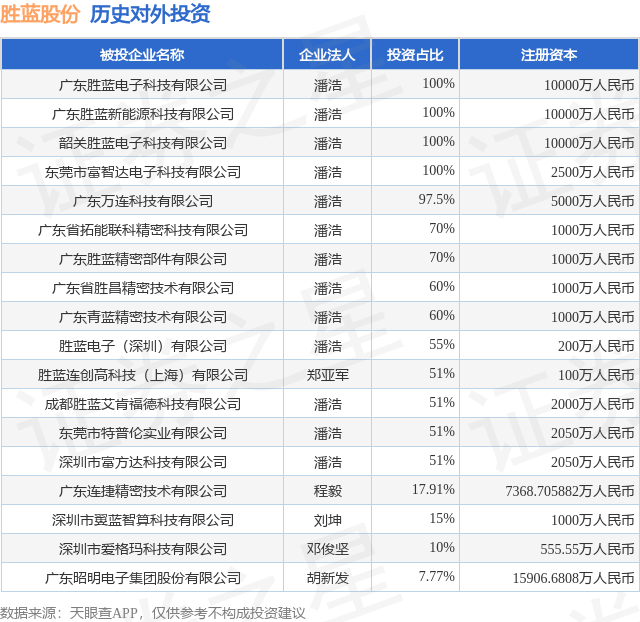Screen dimensions: 640x622
Task: Click 1000万人民币 in the 深圳市翼蓝智算 row
Action: coord(592,520)
